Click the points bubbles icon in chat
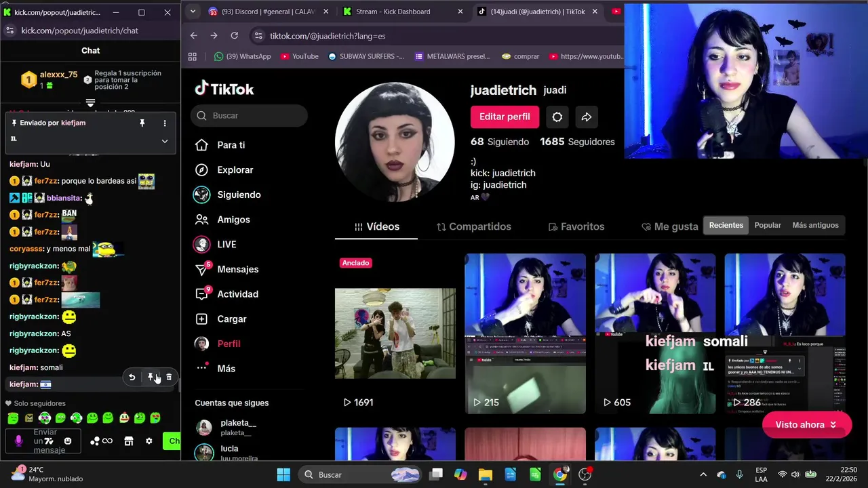 [x=94, y=441]
